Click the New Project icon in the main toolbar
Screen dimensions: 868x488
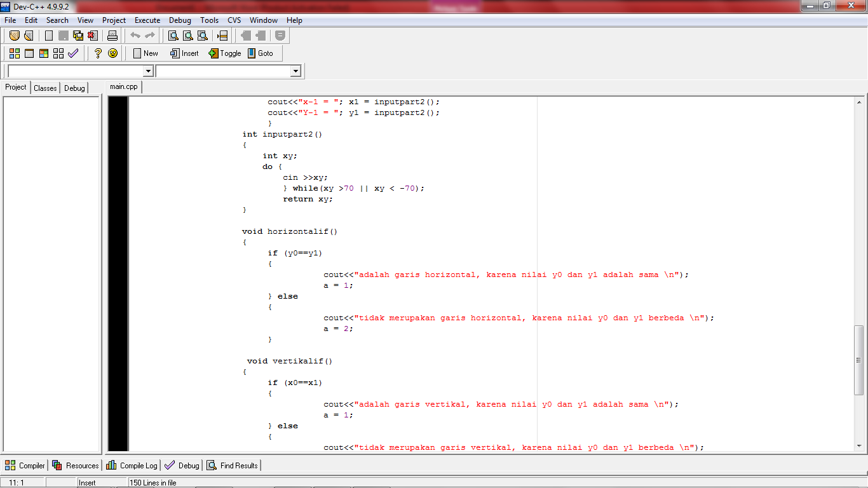click(14, 36)
